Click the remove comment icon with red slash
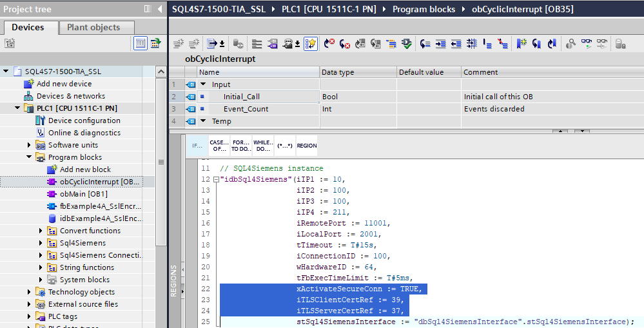The height and width of the screenshot is (328, 644). click(x=503, y=43)
